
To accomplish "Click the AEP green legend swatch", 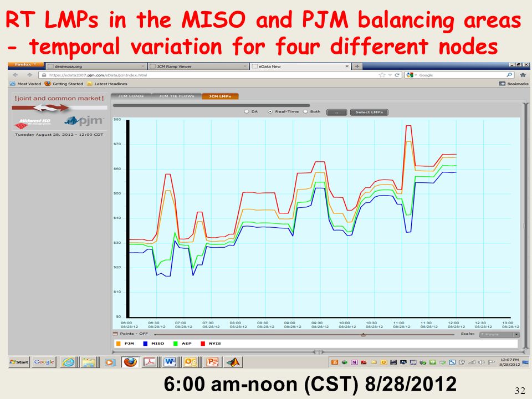I will (x=176, y=344).
